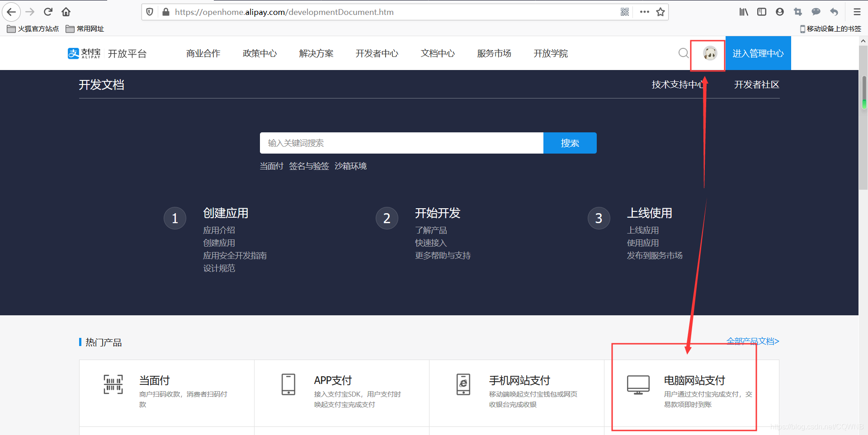Click the screenshot crop tool icon
The height and width of the screenshot is (435, 868).
[x=798, y=12]
